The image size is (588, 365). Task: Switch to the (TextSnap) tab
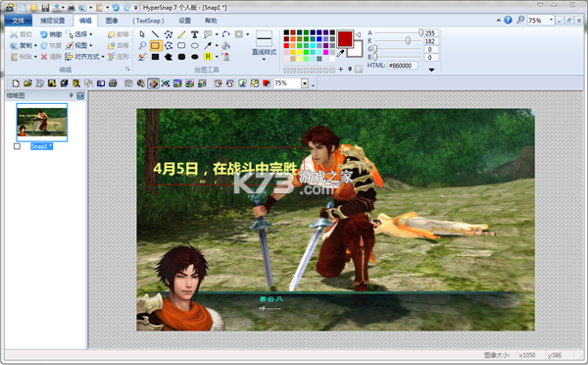click(x=149, y=21)
